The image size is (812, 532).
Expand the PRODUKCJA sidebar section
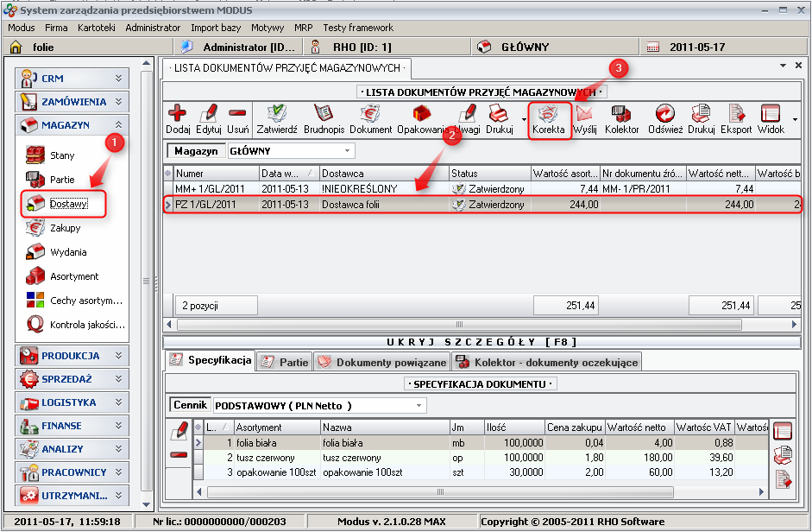72,355
